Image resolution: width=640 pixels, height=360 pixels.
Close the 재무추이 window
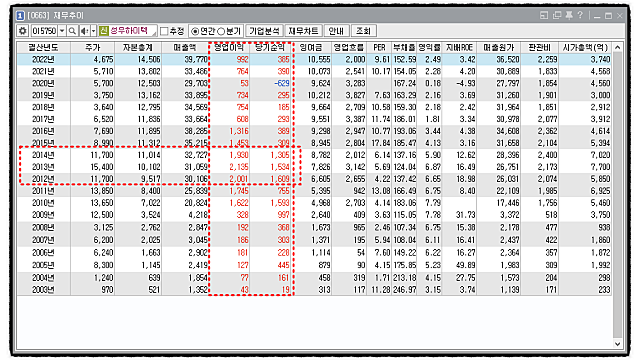click(620, 16)
